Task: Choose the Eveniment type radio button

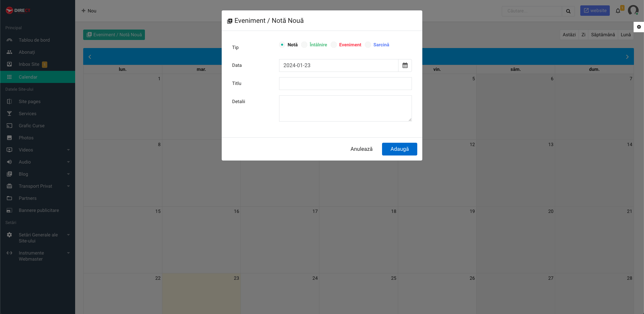Action: click(334, 45)
